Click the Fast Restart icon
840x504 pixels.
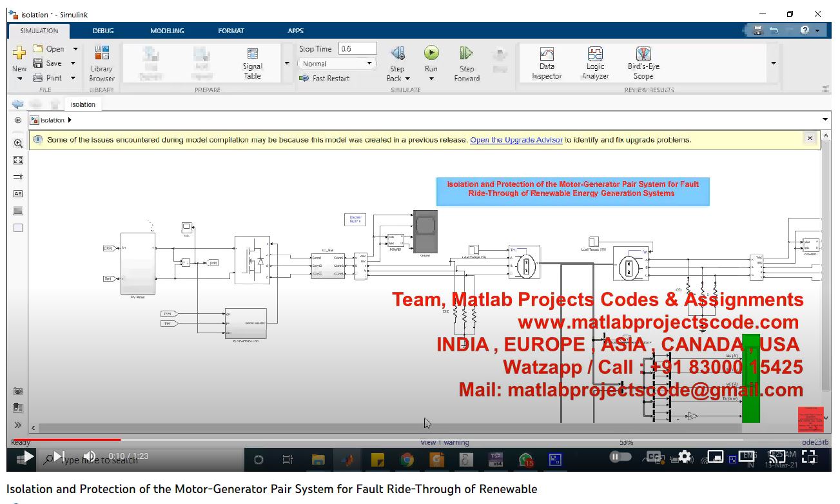point(304,78)
